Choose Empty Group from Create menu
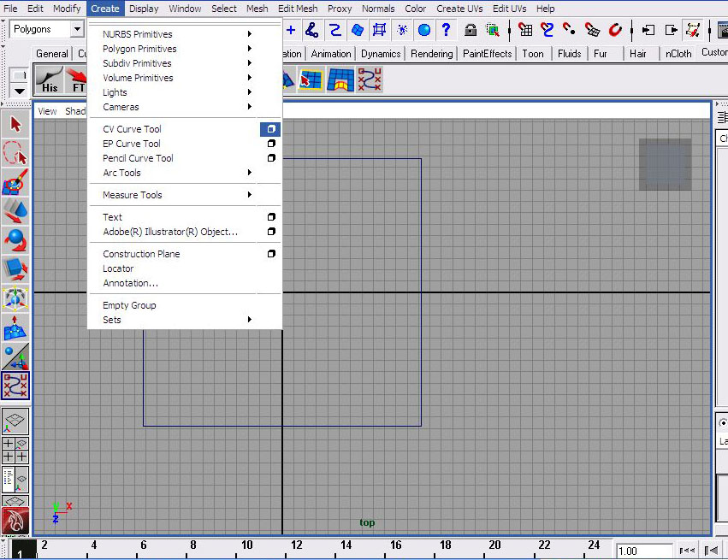Viewport: 728px width, 560px height. coord(185,305)
